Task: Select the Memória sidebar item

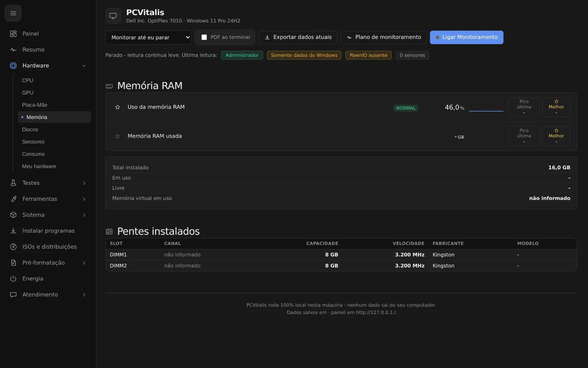Action: pyautogui.click(x=54, y=117)
